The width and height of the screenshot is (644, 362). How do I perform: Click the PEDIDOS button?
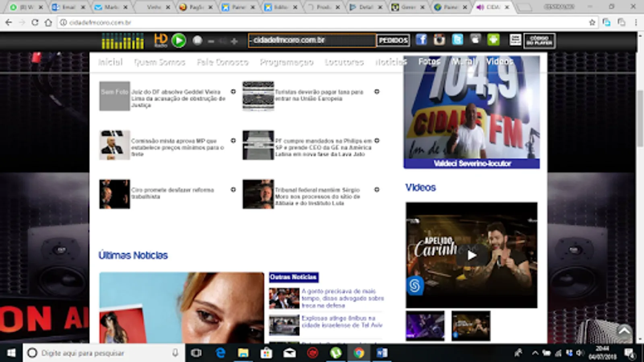(393, 40)
